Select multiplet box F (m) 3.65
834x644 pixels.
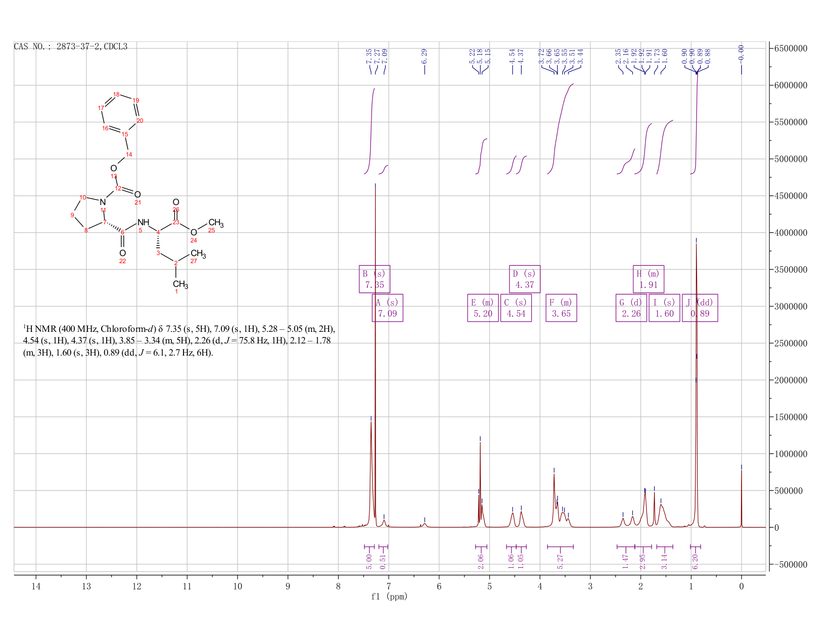click(561, 308)
